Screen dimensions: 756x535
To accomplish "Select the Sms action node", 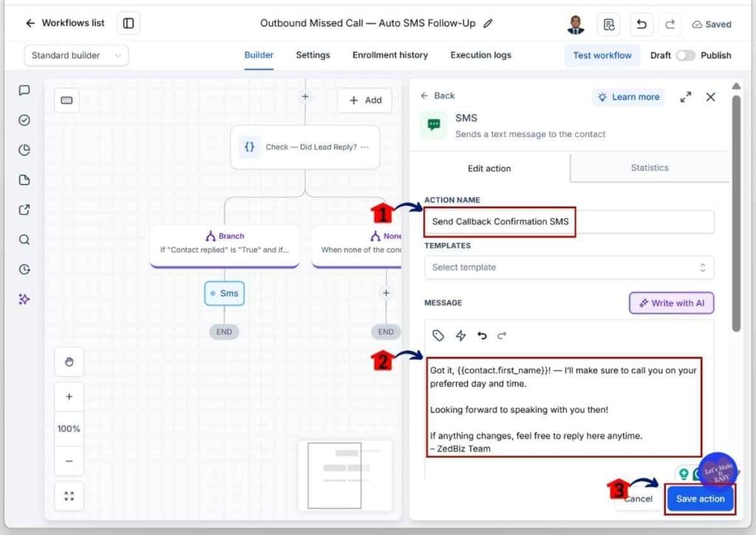I will [x=224, y=294].
